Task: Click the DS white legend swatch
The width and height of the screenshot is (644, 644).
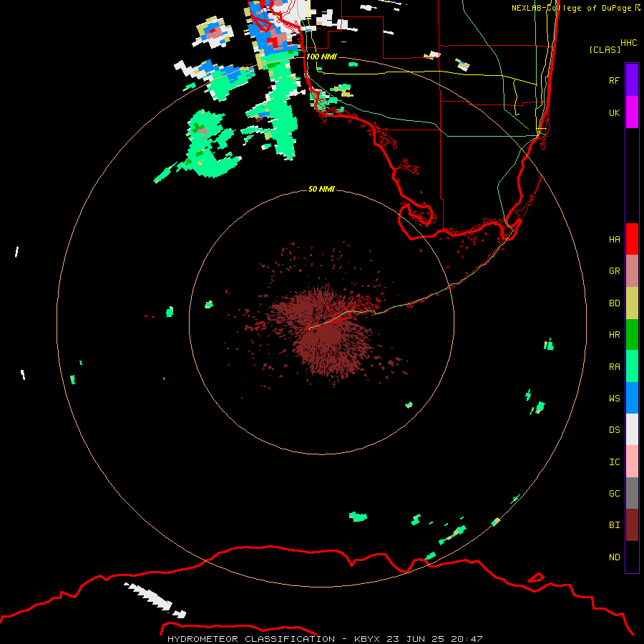Action: click(632, 429)
